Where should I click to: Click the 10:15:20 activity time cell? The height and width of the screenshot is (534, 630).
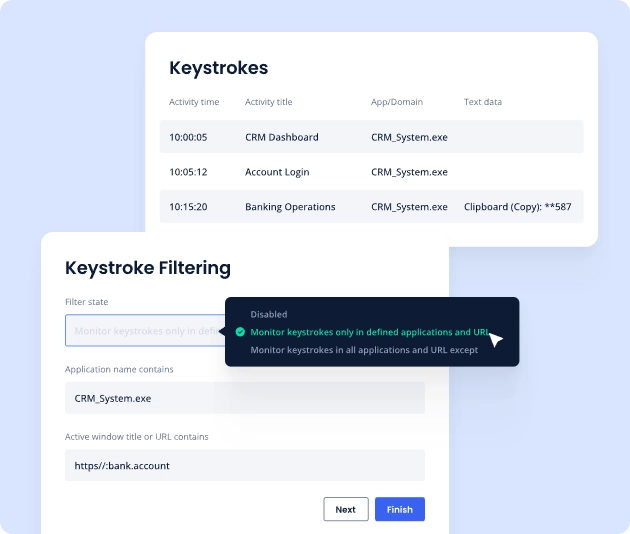pyautogui.click(x=188, y=207)
